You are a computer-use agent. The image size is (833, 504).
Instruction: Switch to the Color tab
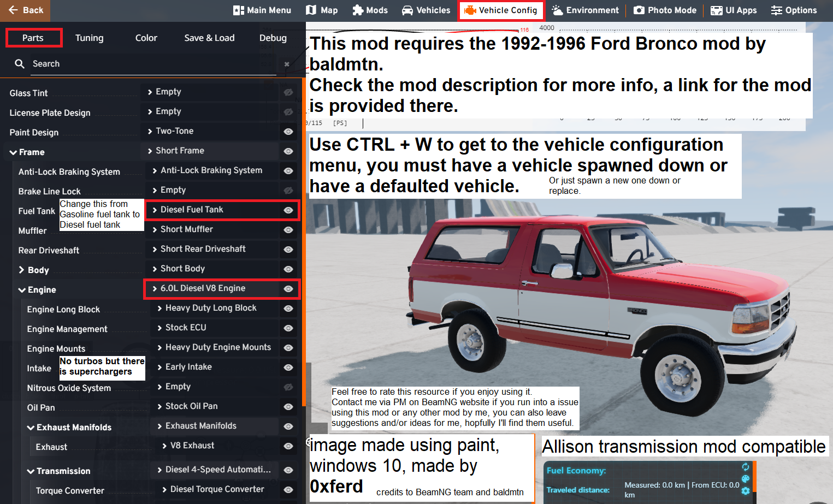(146, 38)
